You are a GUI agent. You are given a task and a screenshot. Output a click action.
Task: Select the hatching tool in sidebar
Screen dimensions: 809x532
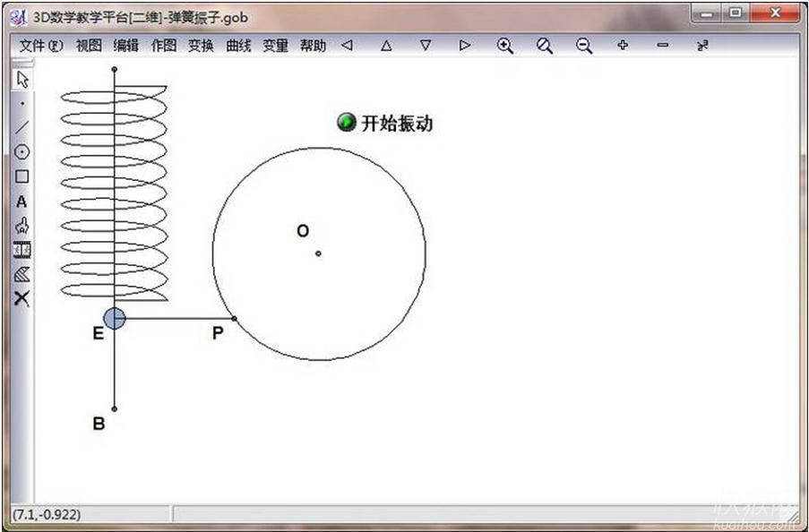22,274
